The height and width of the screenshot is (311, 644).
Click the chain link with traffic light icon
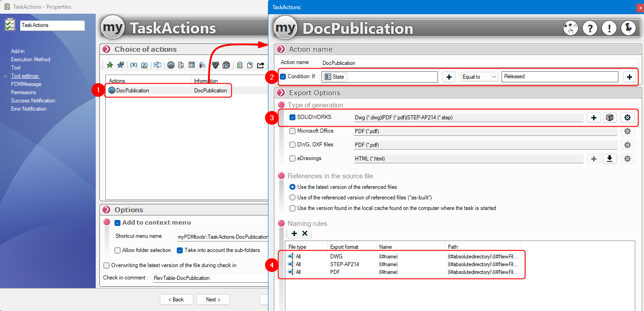click(202, 65)
